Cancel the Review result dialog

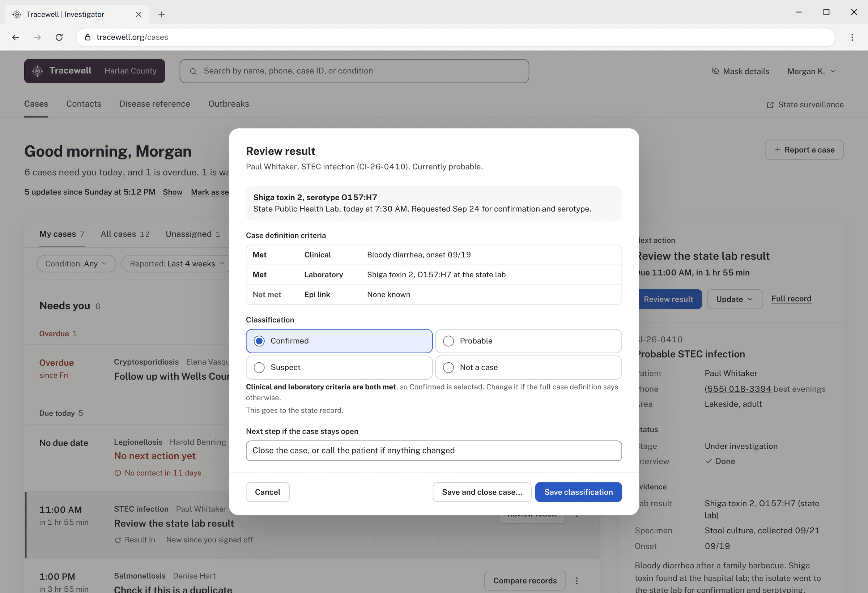(x=267, y=492)
